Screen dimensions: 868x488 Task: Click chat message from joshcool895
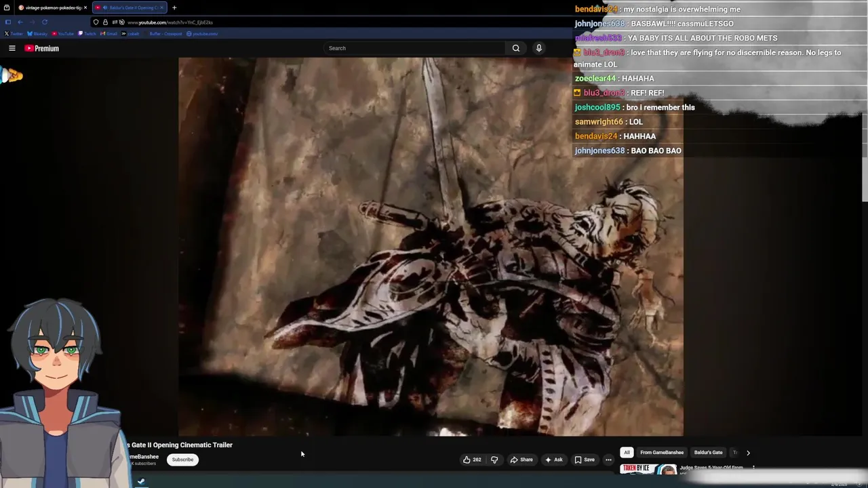(635, 107)
